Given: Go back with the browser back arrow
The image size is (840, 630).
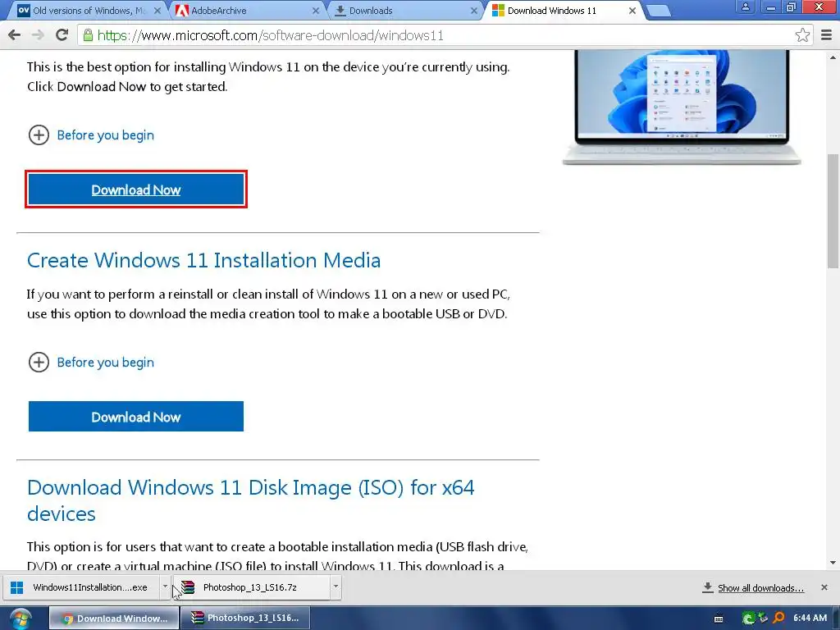Looking at the screenshot, I should coord(15,35).
